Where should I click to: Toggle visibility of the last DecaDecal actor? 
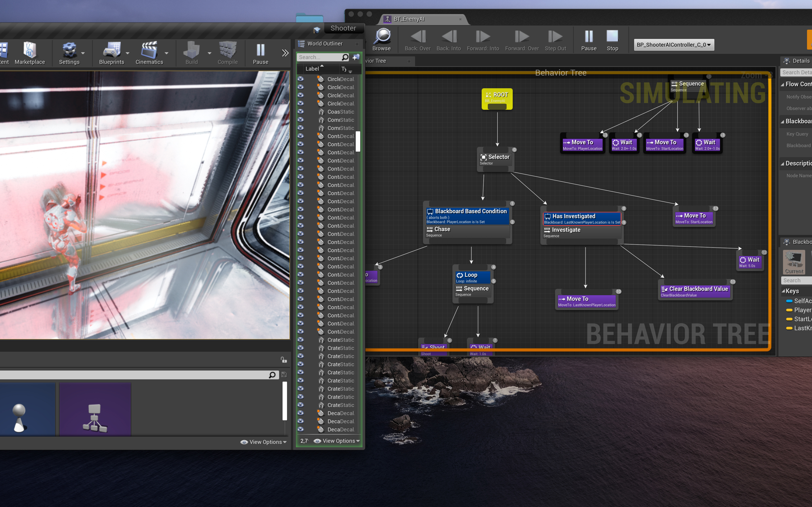click(x=300, y=430)
